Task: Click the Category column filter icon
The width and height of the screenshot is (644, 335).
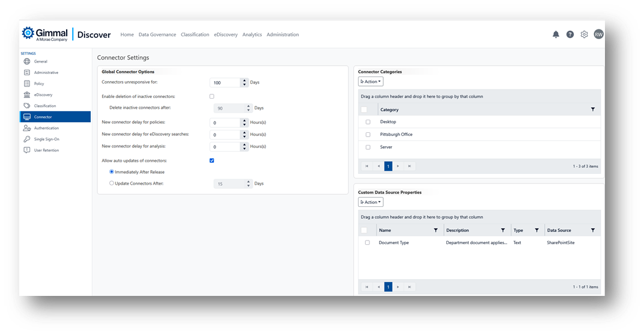Action: 593,109
